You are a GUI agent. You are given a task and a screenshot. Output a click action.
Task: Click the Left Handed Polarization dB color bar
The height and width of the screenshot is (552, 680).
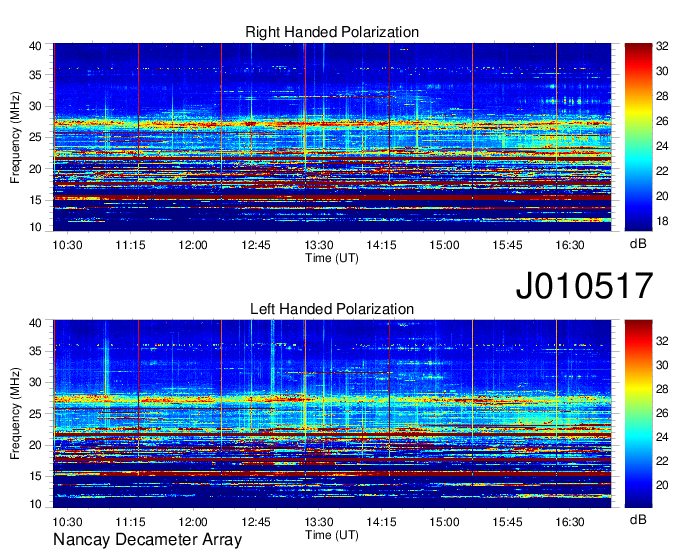(638, 414)
